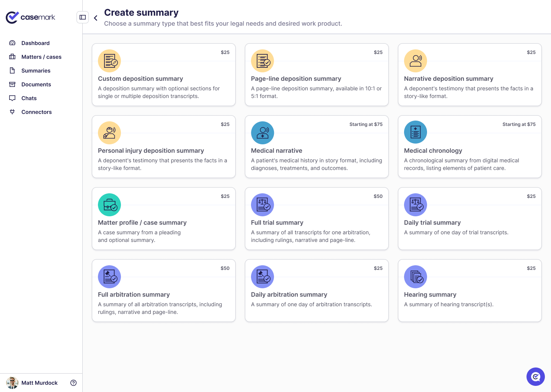Open Summaries in the sidebar

coord(36,71)
